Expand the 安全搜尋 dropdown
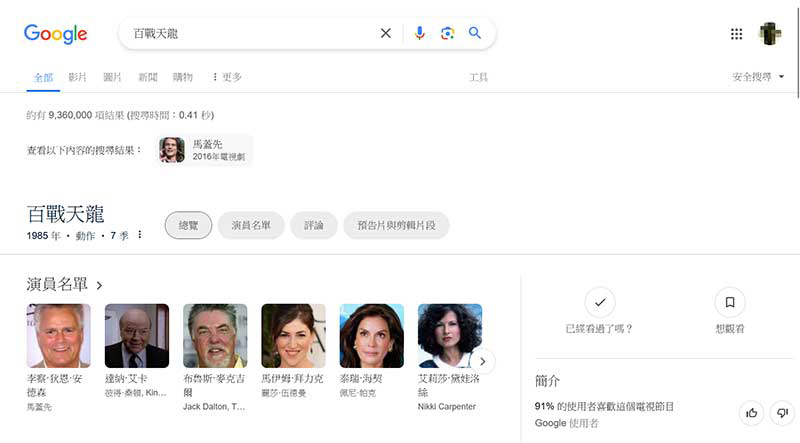Viewport: 800px width, 443px height. 758,77
